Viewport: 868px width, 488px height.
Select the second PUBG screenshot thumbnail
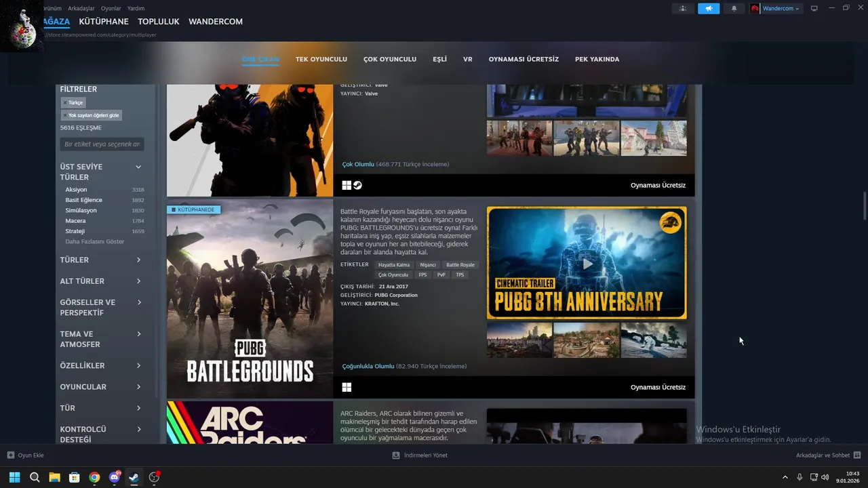[x=587, y=340]
